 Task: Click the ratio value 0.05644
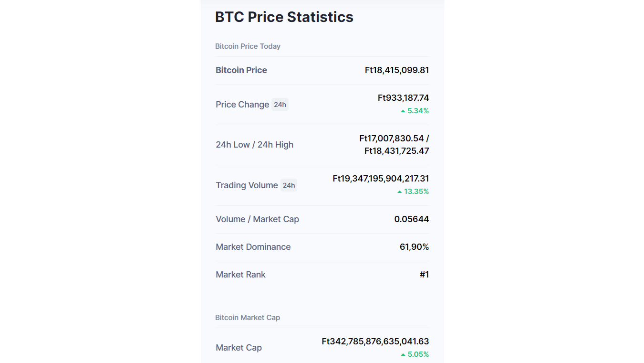coord(412,219)
